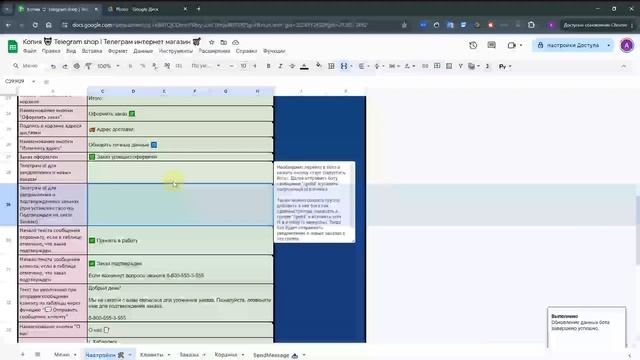Open the Правка menu

point(51,51)
